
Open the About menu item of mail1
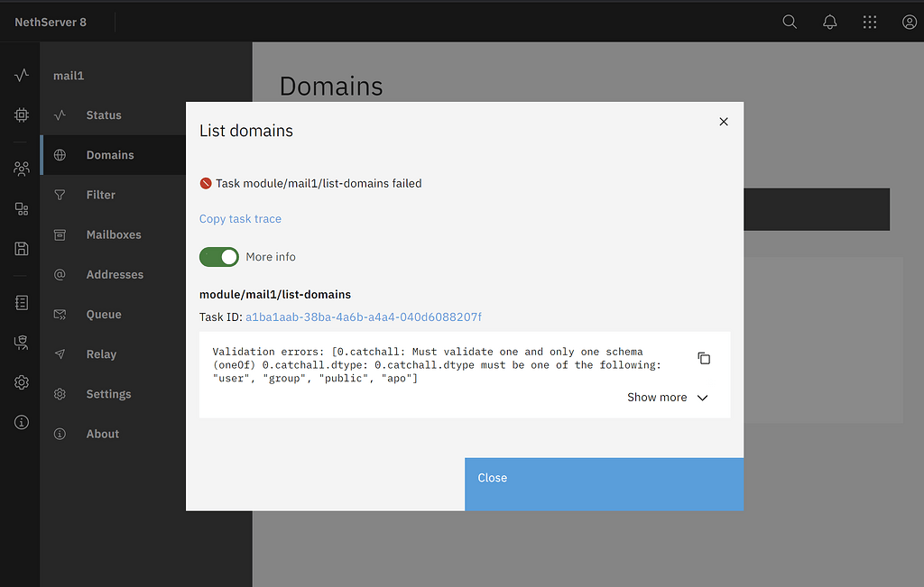pyautogui.click(x=113, y=434)
